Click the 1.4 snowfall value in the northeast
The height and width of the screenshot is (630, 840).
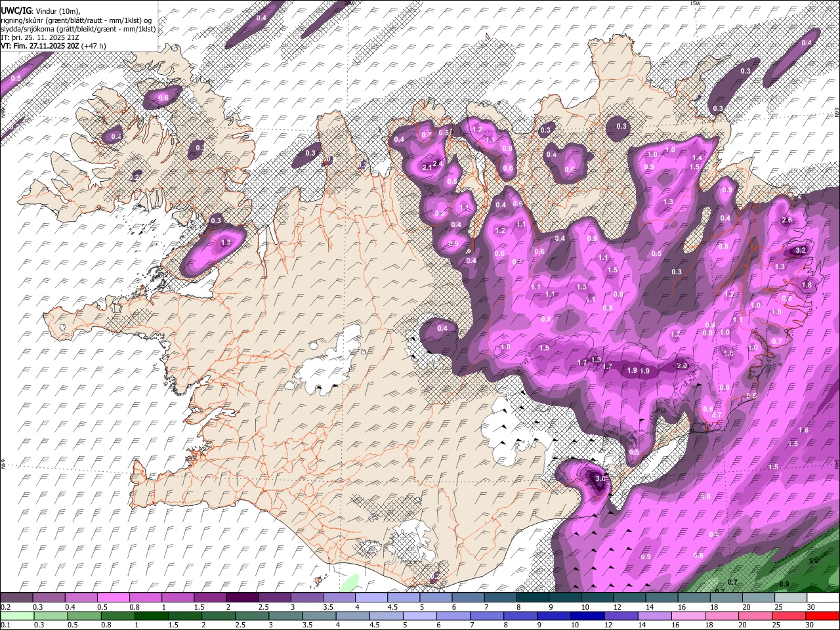697,158
